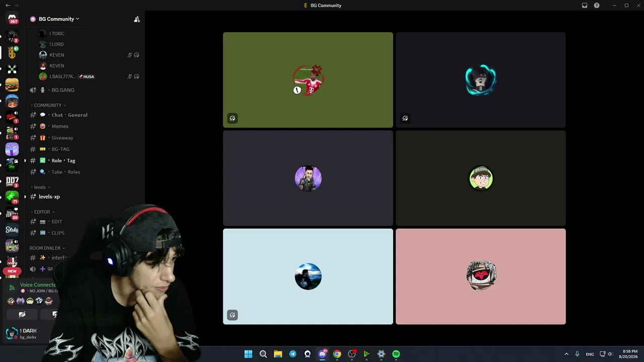
Task: Select the pink participant tile
Action: (x=480, y=277)
